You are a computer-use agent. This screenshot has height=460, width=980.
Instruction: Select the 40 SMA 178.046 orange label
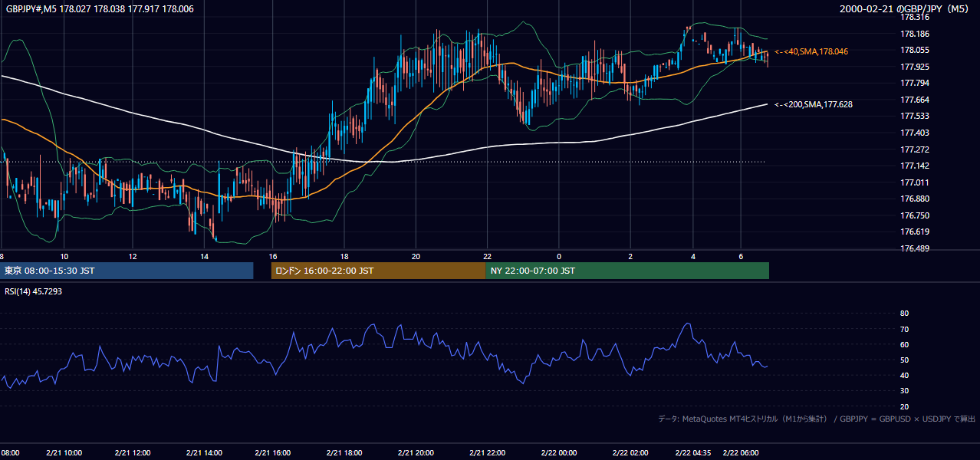(x=811, y=51)
